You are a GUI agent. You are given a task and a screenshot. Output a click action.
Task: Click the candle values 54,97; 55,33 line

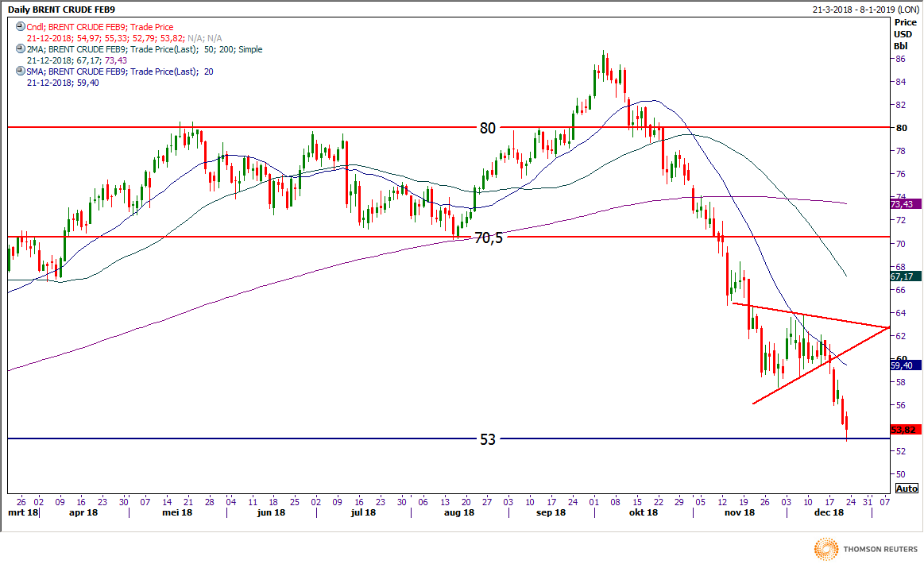125,38
